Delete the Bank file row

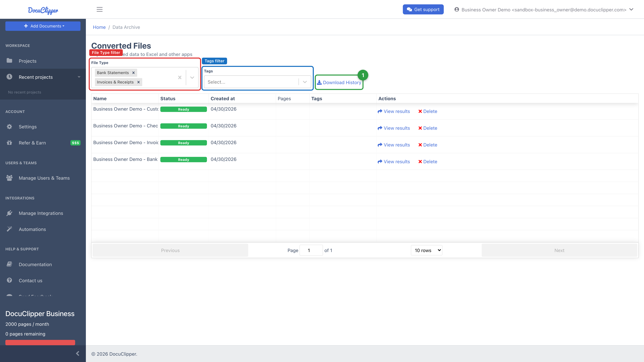pos(428,161)
